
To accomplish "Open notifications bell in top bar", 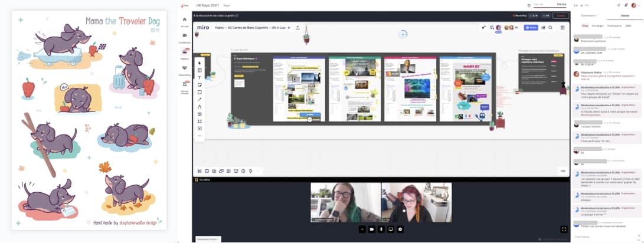I will pos(626,5).
